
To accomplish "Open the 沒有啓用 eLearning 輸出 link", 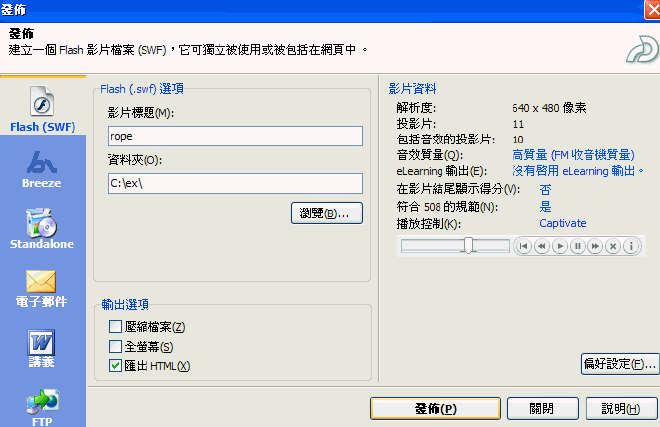I will click(x=578, y=171).
